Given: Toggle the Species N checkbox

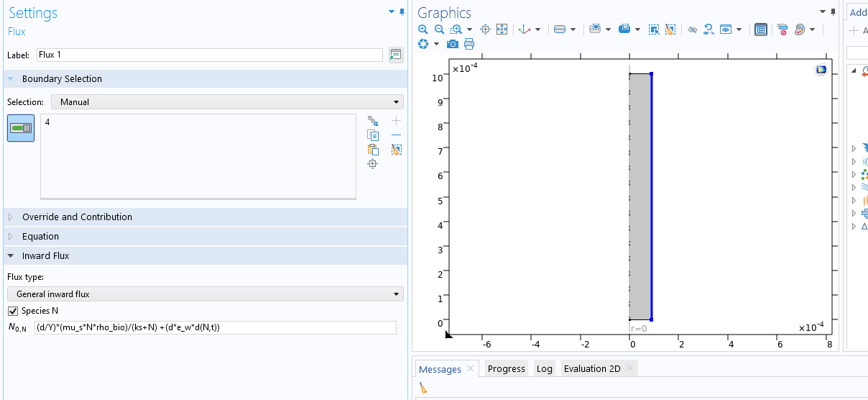Looking at the screenshot, I should [12, 311].
